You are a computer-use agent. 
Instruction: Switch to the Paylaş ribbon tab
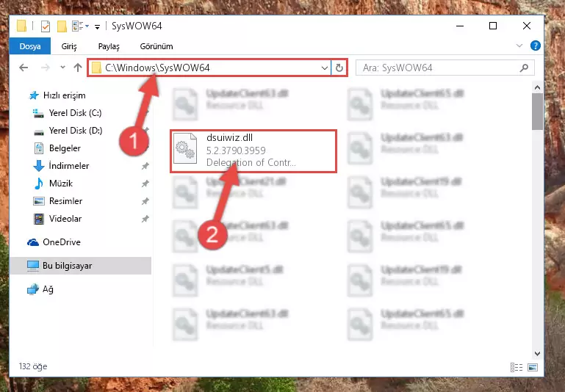109,46
